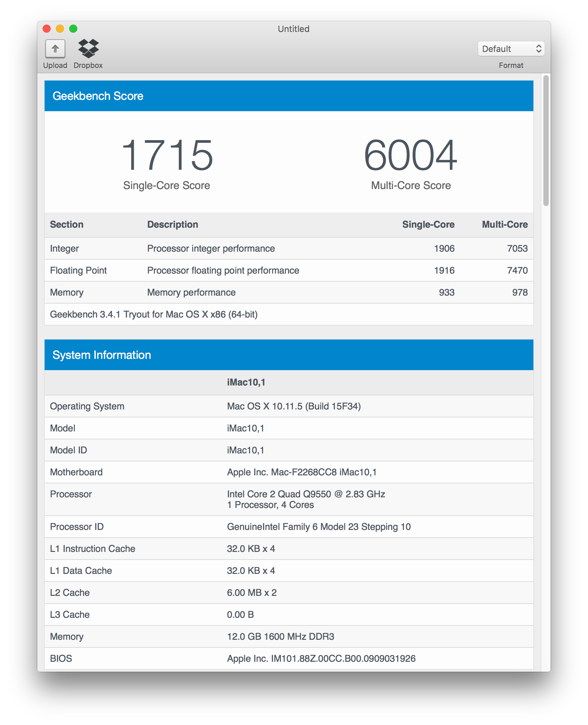Click the Single-Core column header
Image resolution: width=588 pixels, height=725 pixels.
point(429,224)
